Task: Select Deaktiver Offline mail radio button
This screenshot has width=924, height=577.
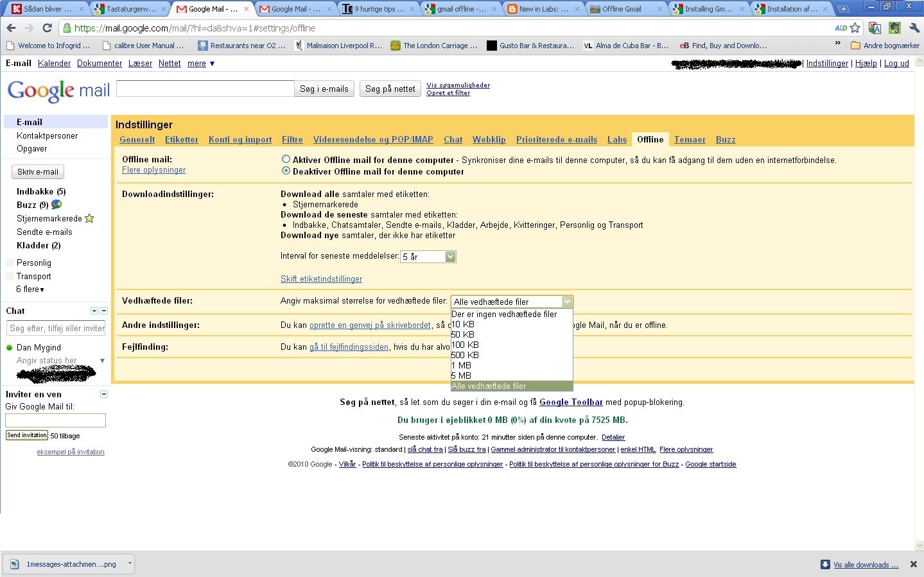Action: pyautogui.click(x=286, y=171)
